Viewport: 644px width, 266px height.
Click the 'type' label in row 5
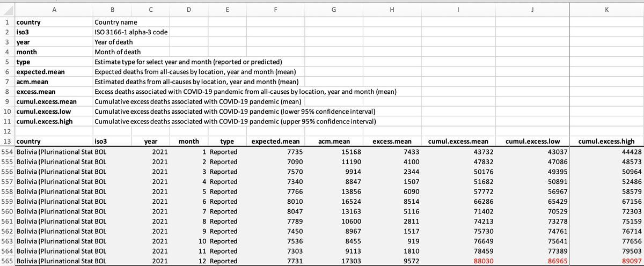[24, 62]
